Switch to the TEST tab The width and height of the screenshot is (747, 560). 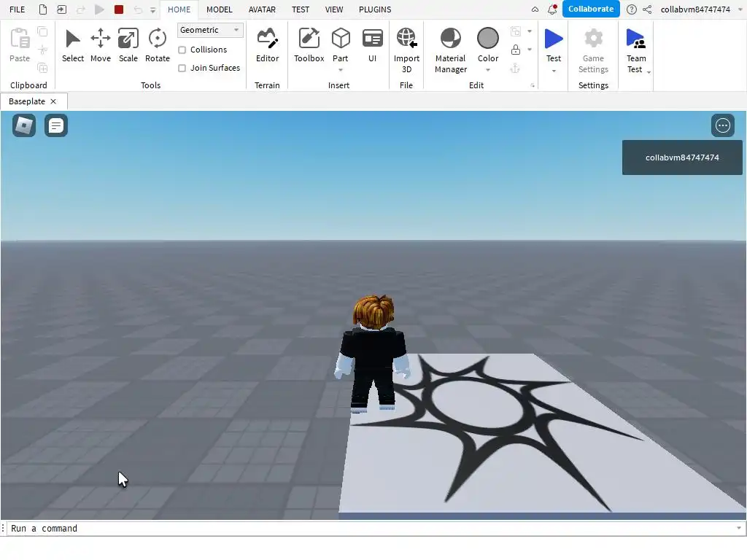tap(301, 9)
